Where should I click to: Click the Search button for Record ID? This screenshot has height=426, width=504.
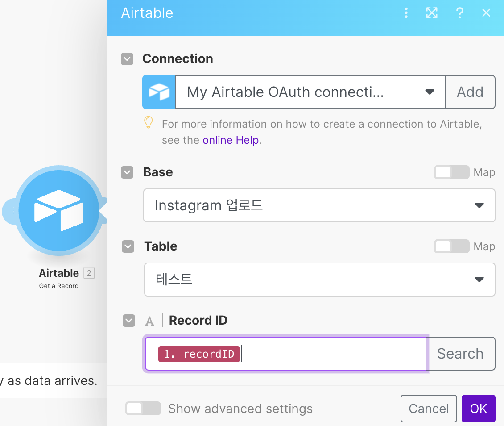click(460, 354)
